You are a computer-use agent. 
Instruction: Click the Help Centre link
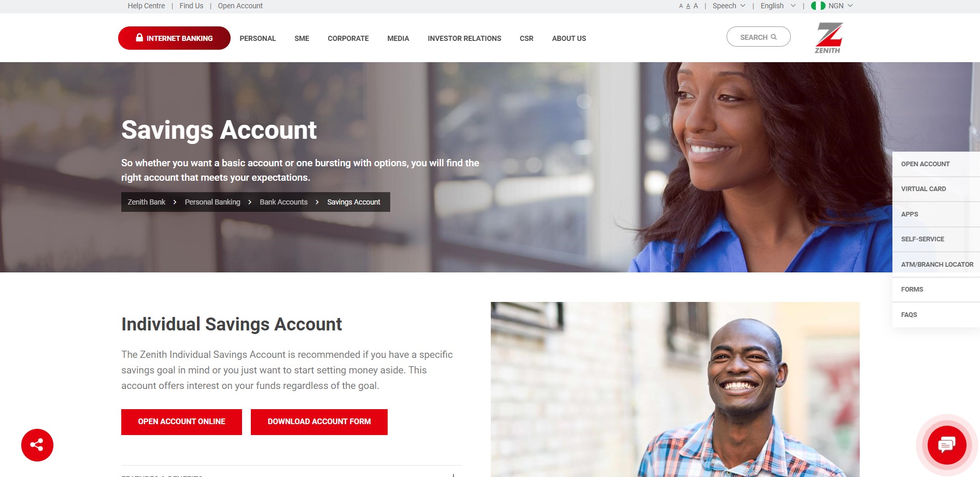[x=146, y=6]
